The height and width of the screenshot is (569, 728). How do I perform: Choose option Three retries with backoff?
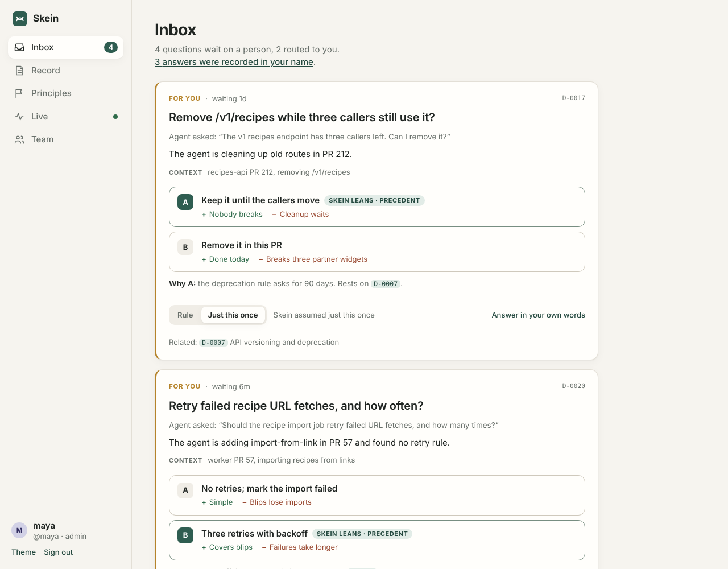(x=377, y=541)
